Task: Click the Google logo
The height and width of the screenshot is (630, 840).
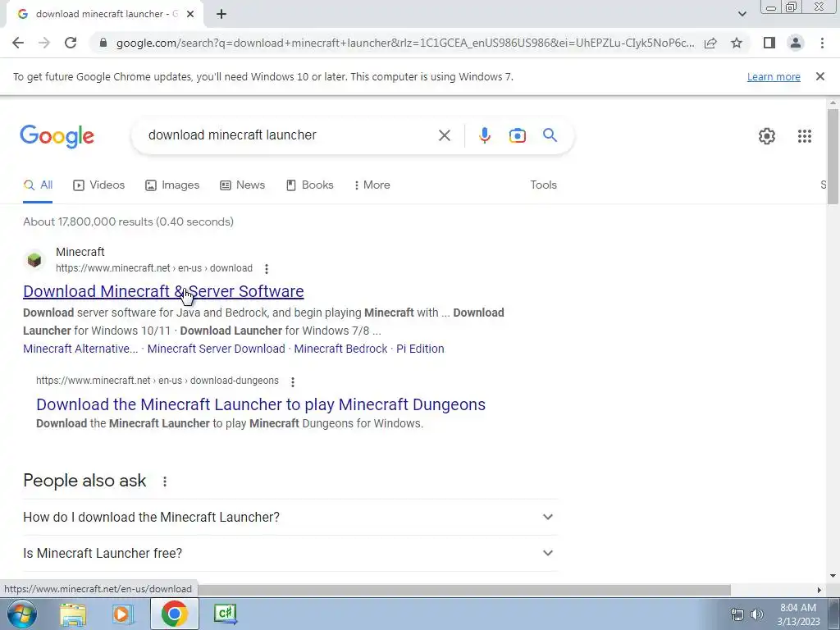Action: 57,136
